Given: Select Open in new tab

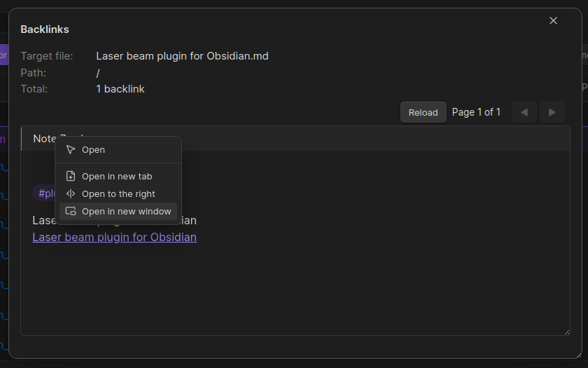Looking at the screenshot, I should pos(118,176).
